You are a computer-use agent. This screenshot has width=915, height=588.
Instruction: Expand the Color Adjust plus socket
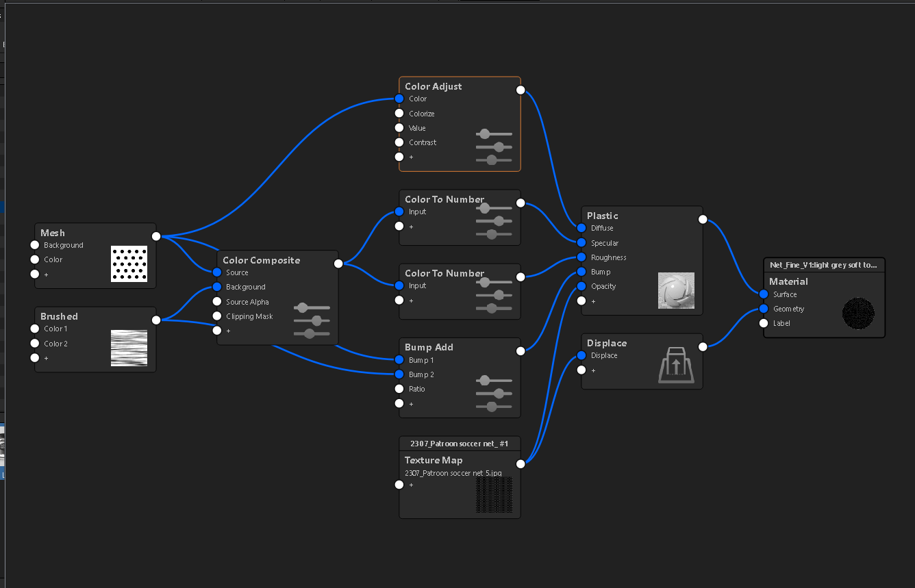pos(399,157)
